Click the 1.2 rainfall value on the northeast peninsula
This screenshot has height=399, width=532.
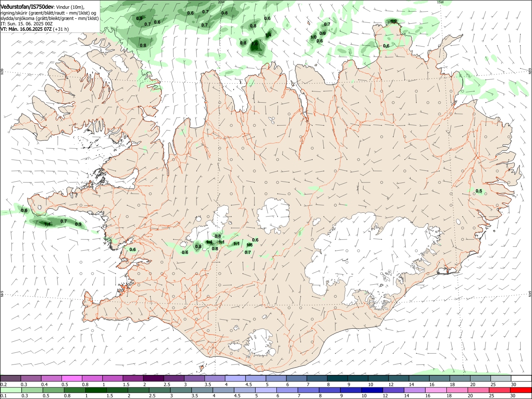coord(394,21)
